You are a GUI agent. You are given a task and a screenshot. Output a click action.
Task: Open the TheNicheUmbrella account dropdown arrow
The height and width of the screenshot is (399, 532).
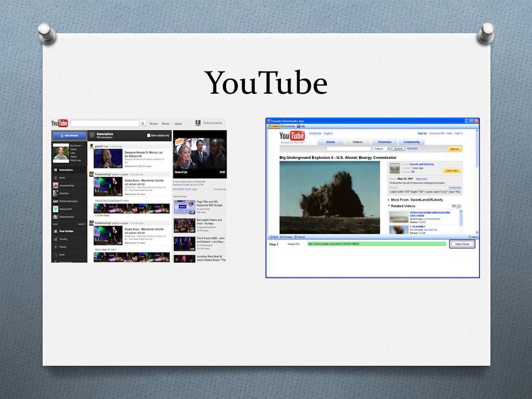click(x=224, y=123)
